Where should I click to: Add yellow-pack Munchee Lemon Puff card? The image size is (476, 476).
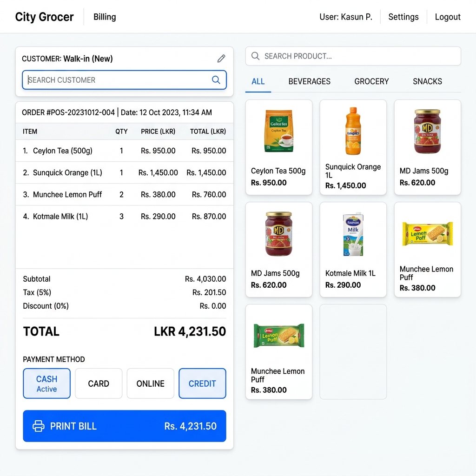[428, 250]
